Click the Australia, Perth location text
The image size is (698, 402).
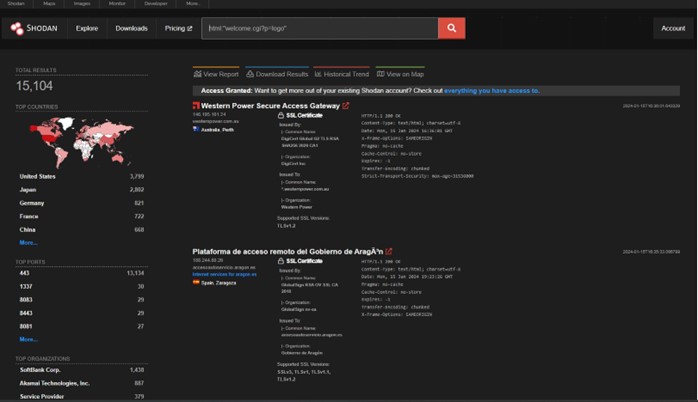217,130
